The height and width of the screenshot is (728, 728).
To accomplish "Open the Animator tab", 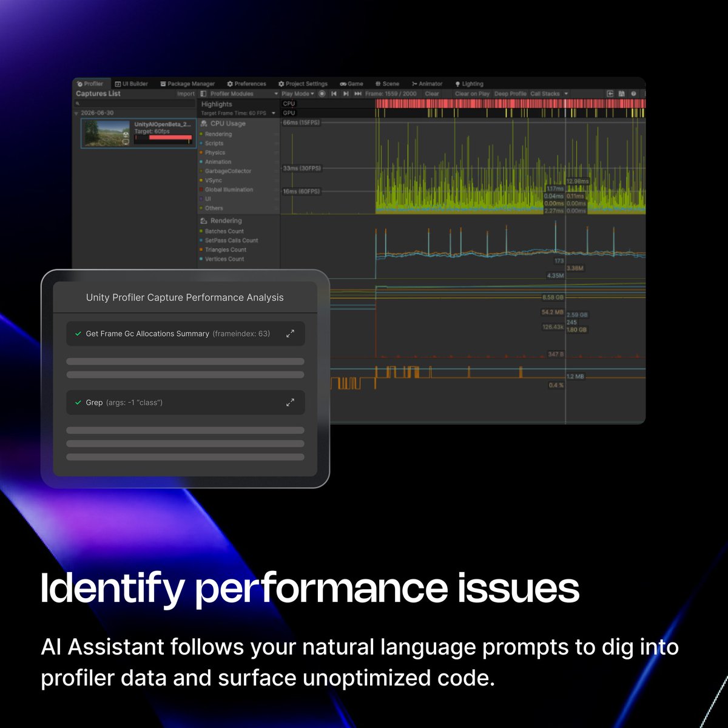I will point(427,84).
